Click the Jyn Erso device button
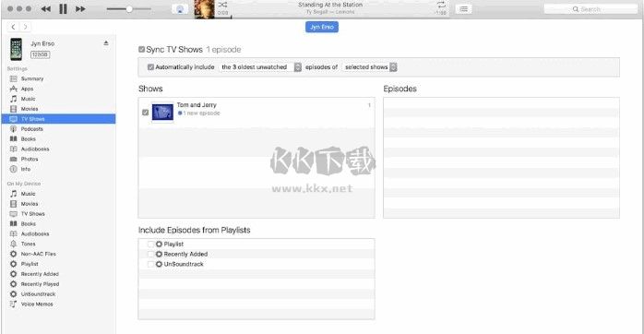Viewport: 644px width, 334px height. pyautogui.click(x=322, y=27)
